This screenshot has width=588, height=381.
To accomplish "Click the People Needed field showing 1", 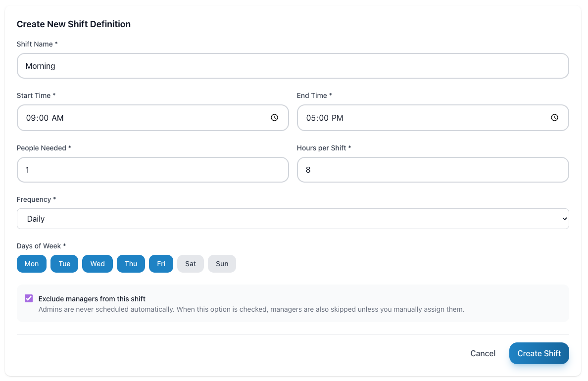I will pos(152,170).
